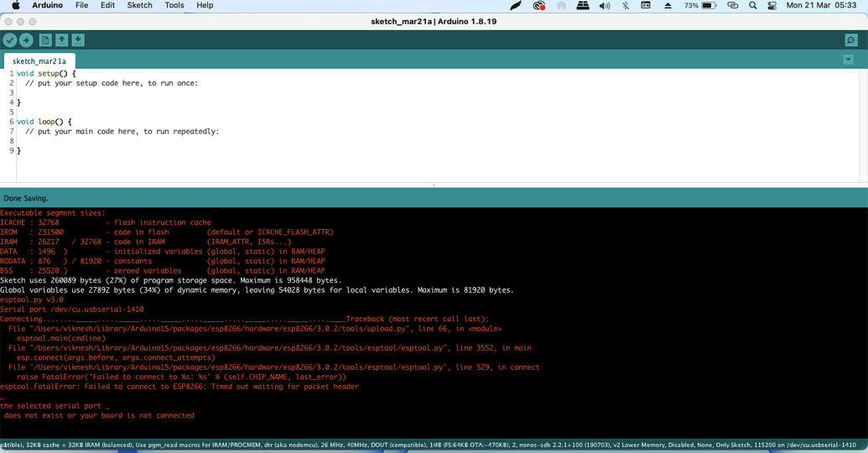The width and height of the screenshot is (868, 453).
Task: Click the 'Global variables use 27892 bytes' line
Action: (257, 289)
